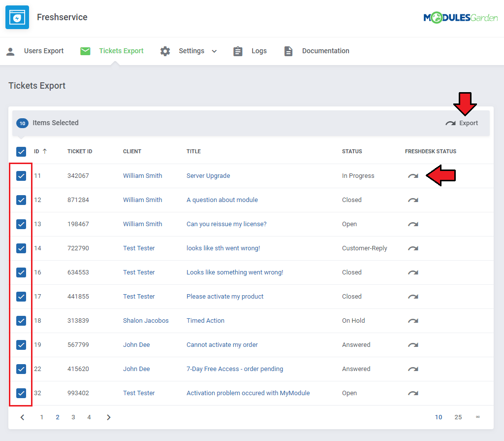Show 25 items per page
Image resolution: width=504 pixels, height=441 pixels.
(458, 417)
